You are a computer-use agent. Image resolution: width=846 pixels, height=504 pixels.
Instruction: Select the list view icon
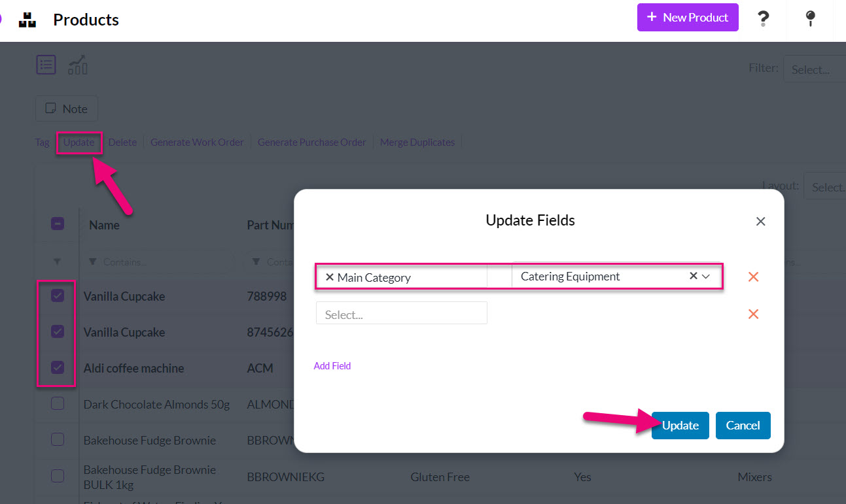46,64
